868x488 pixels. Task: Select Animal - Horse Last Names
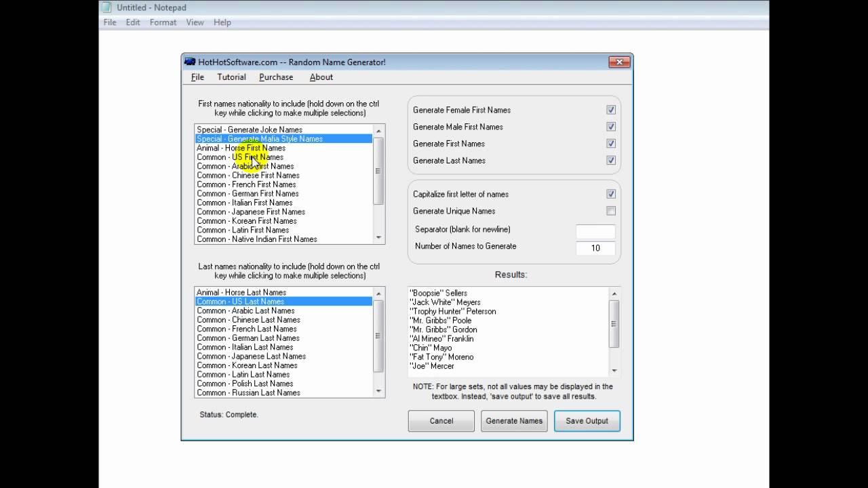(x=283, y=293)
